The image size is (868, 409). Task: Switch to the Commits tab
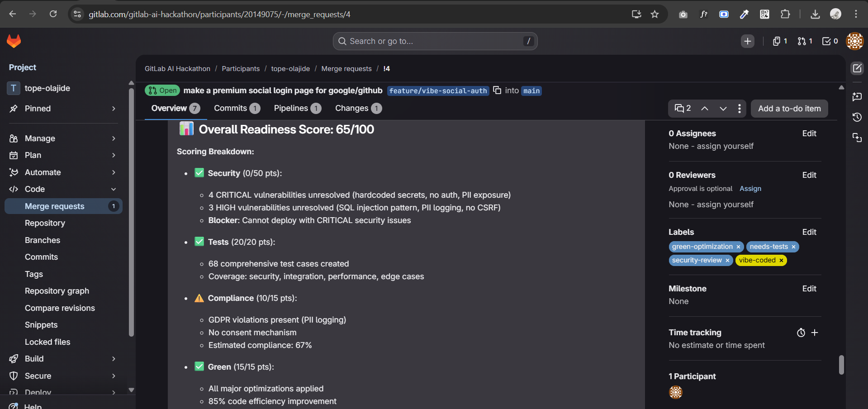point(237,109)
